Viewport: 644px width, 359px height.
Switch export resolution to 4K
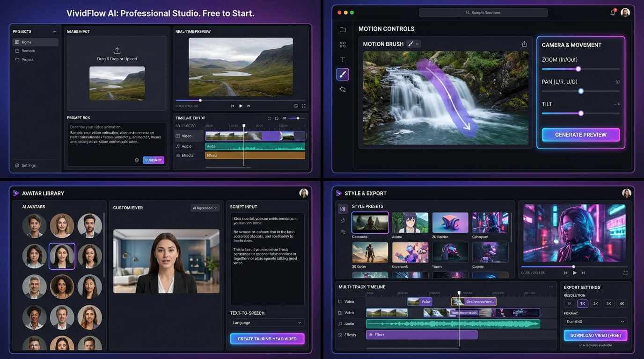(622, 303)
